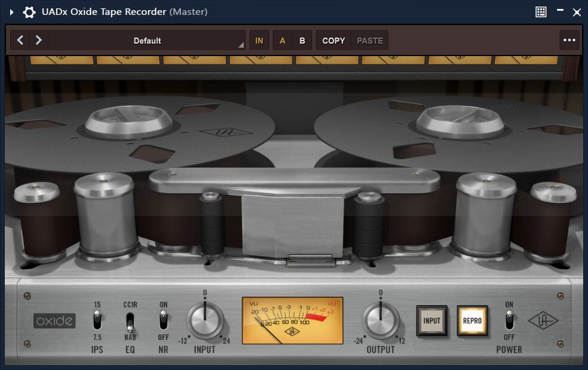
Task: Switch the POWER toggle off
Action: 509,321
